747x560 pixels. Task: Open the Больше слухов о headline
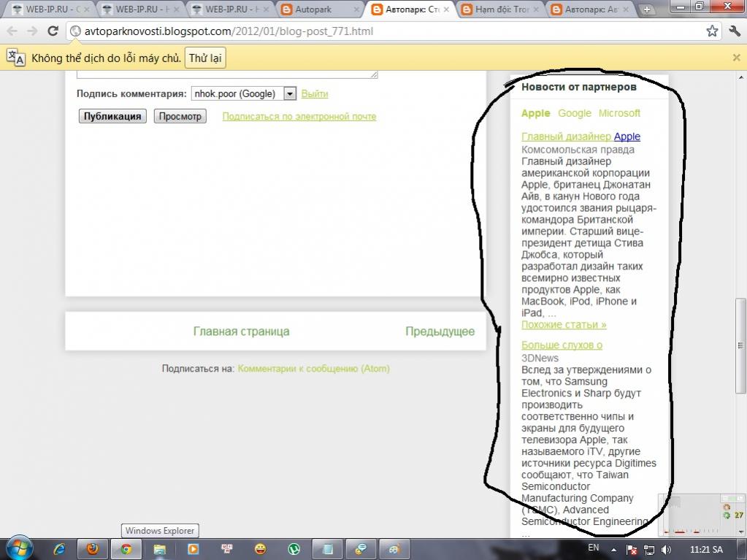tap(562, 345)
